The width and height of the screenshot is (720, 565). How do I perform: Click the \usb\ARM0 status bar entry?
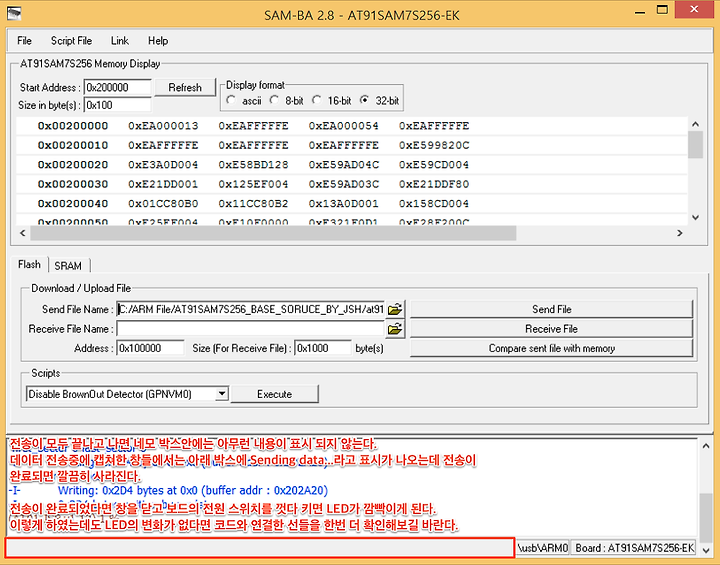click(x=542, y=548)
